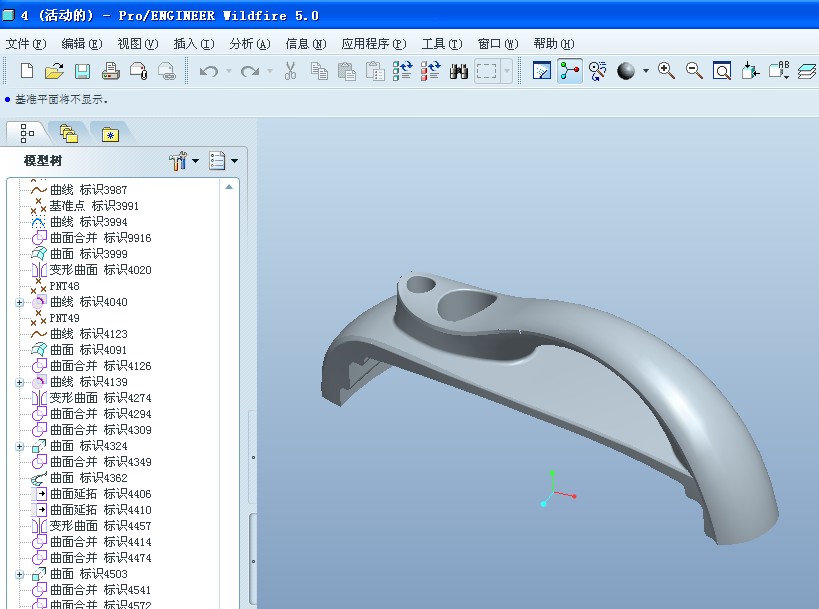Open the 工具(T) menu
The image size is (819, 609).
point(442,44)
